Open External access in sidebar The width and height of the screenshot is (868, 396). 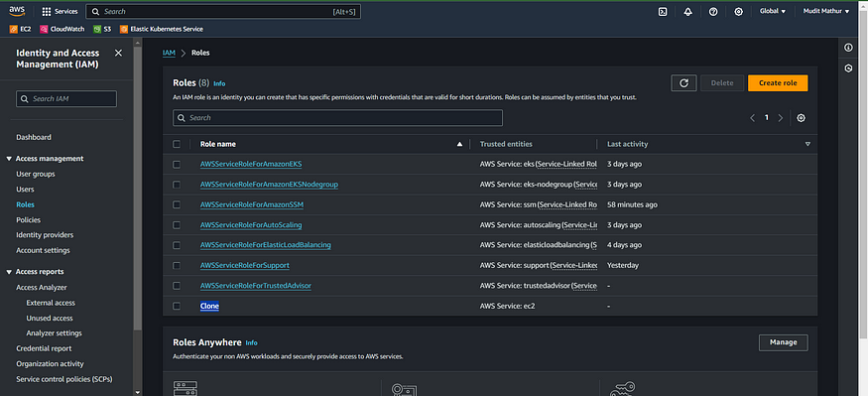pos(51,303)
